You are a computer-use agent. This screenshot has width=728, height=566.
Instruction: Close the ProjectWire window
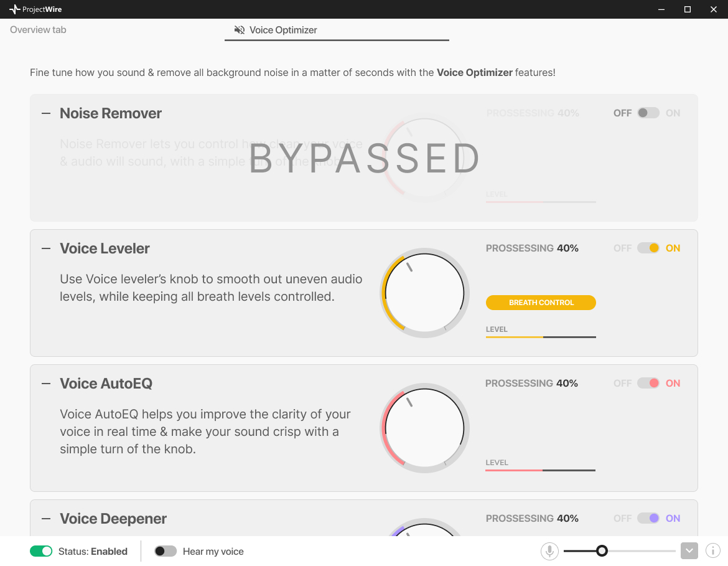pyautogui.click(x=714, y=9)
